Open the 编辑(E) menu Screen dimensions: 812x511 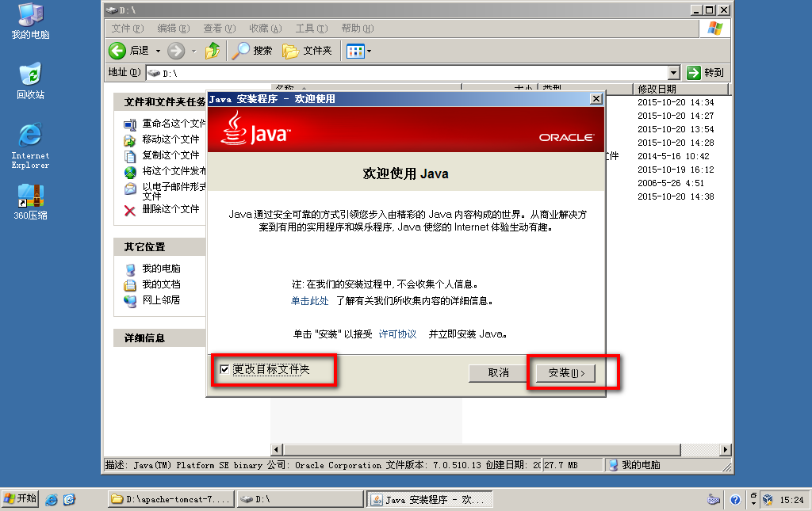pos(174,29)
